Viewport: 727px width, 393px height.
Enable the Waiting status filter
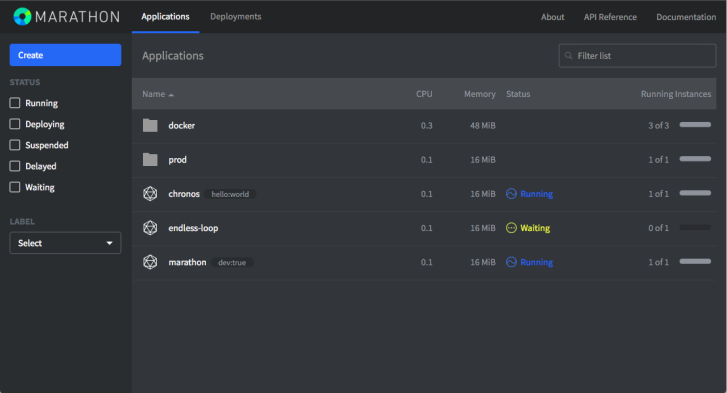(15, 187)
